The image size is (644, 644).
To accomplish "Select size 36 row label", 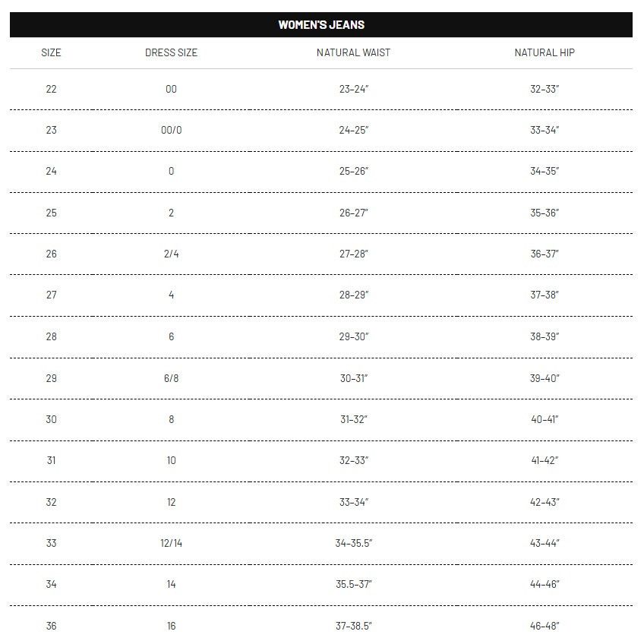I will [51, 626].
